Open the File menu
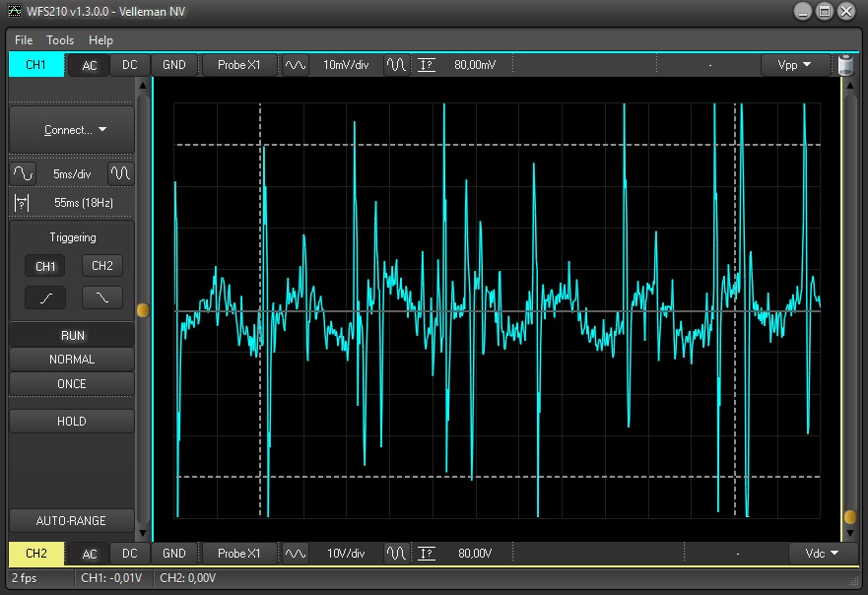The height and width of the screenshot is (595, 868). [x=24, y=39]
